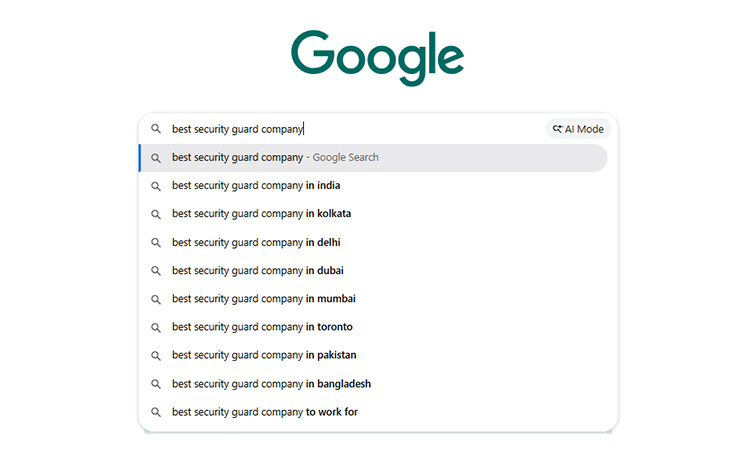Click search icon beside 'in toronto' suggestion
The image size is (750, 450).
(156, 327)
